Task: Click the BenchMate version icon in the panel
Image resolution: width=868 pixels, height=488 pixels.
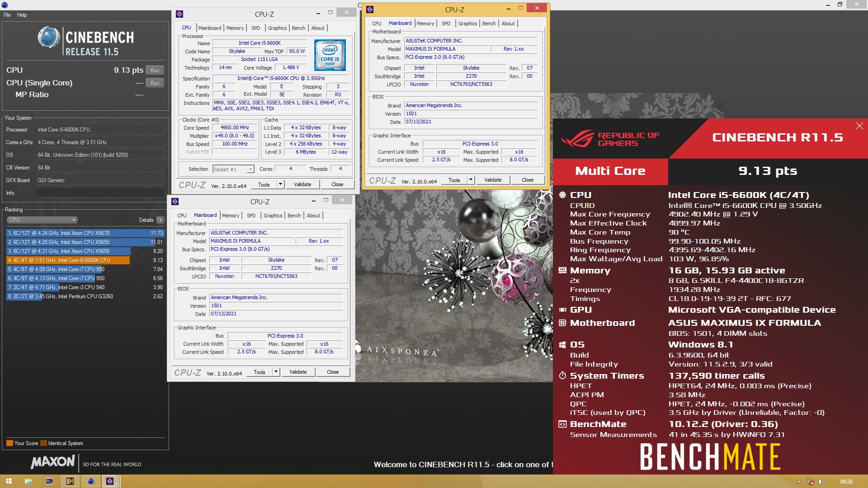Action: click(x=562, y=424)
